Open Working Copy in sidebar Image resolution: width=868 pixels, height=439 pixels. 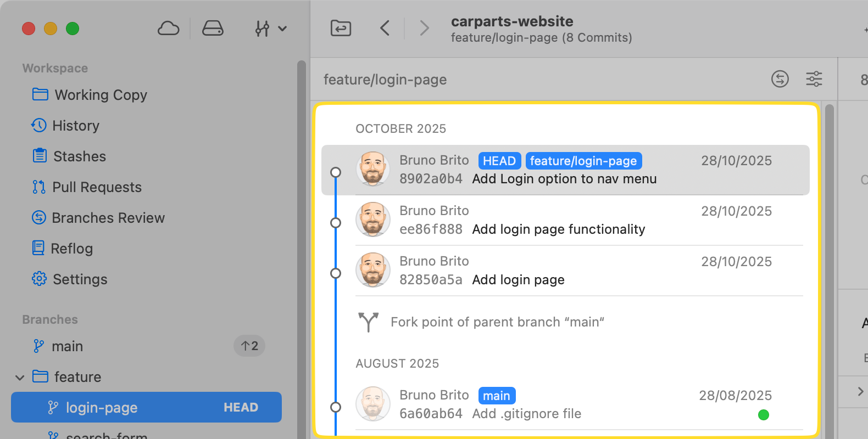101,95
